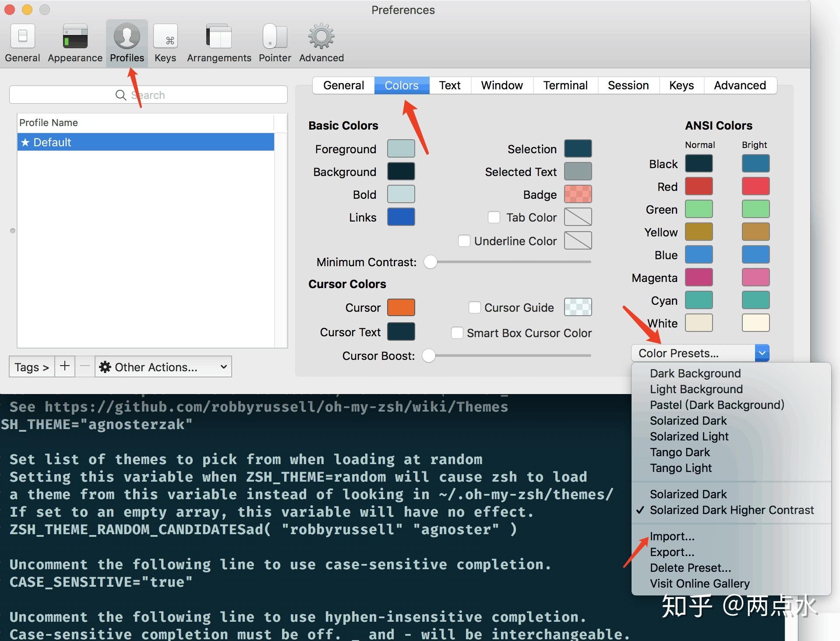Open the General preferences icon
Screen dimensions: 840x641
[22, 42]
